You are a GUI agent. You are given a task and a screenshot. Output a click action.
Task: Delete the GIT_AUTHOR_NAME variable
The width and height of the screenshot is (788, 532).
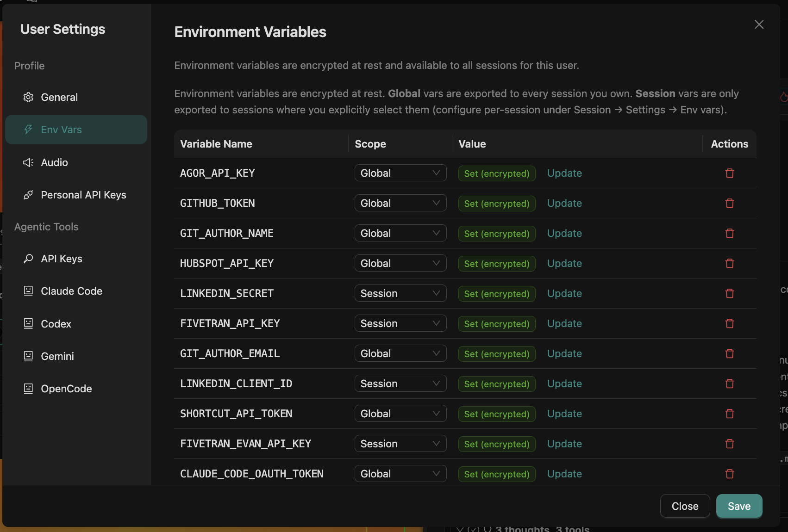click(730, 233)
